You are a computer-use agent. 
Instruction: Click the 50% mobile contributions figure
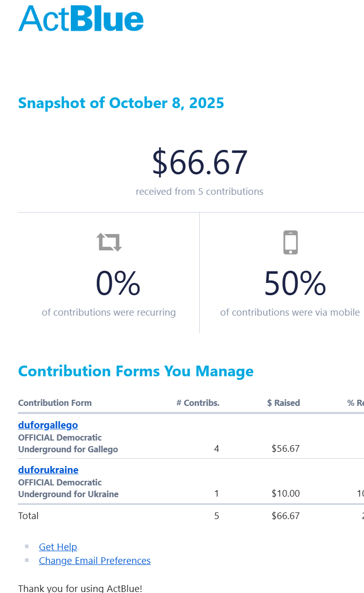click(295, 283)
